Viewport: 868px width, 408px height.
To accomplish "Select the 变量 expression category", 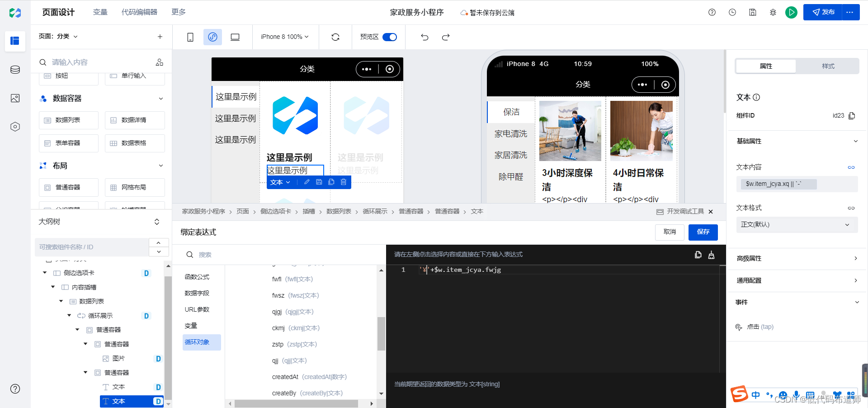I will [x=191, y=326].
